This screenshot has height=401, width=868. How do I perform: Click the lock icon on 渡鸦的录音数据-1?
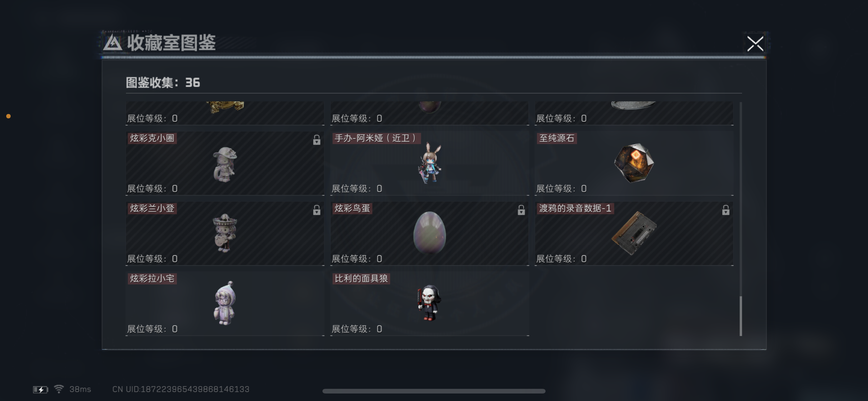pyautogui.click(x=726, y=210)
